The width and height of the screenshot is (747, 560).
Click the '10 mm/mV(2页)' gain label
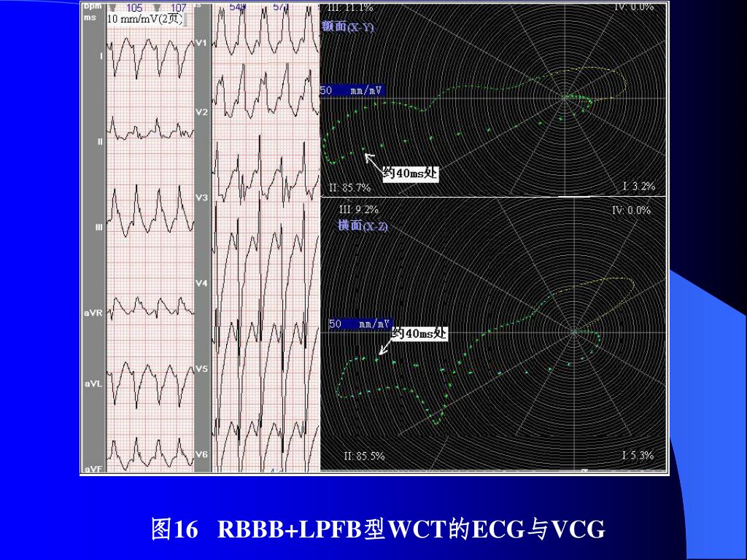pos(145,19)
